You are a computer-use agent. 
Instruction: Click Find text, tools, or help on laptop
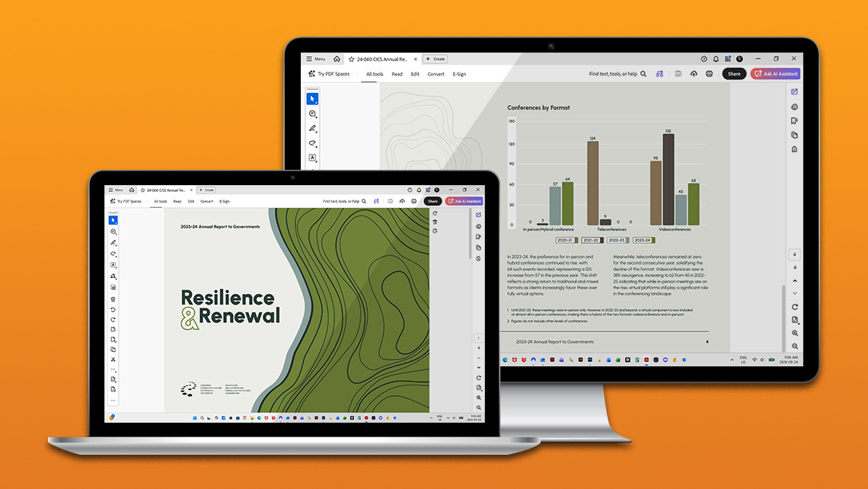tap(344, 202)
